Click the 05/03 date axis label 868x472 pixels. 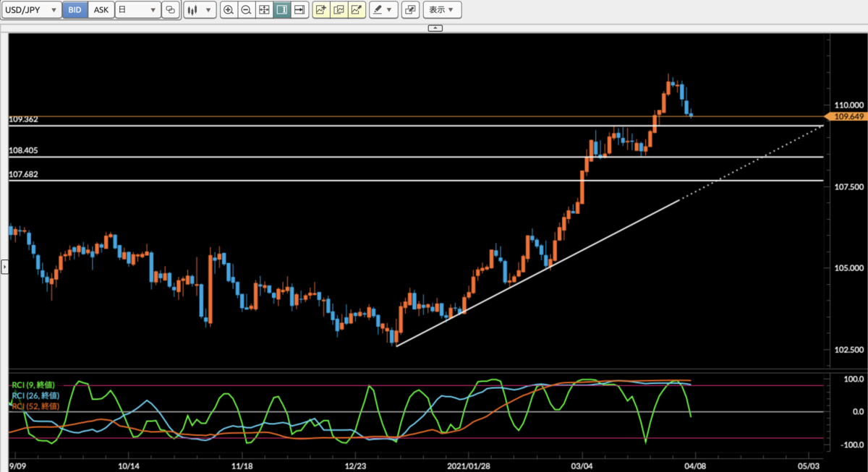click(809, 465)
